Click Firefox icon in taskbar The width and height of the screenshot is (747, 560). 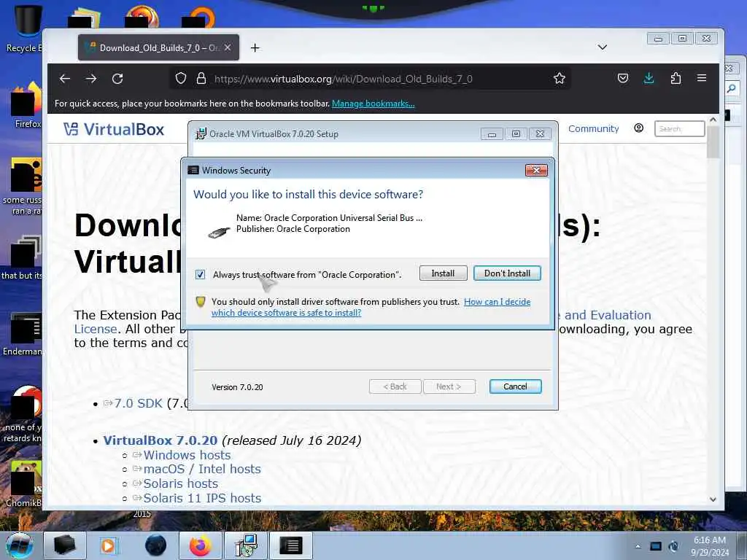(x=200, y=545)
